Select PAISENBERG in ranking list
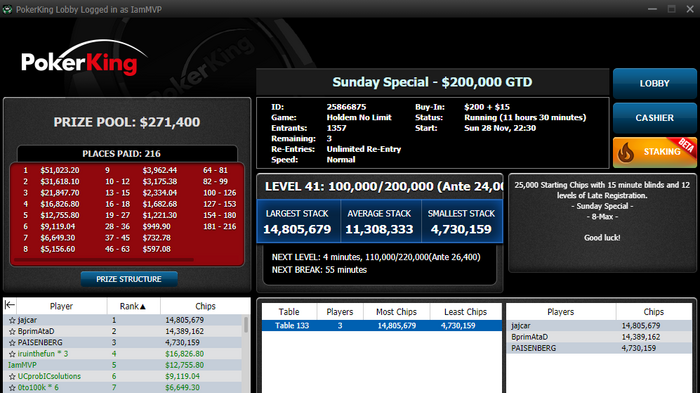The image size is (700, 393). (x=123, y=343)
